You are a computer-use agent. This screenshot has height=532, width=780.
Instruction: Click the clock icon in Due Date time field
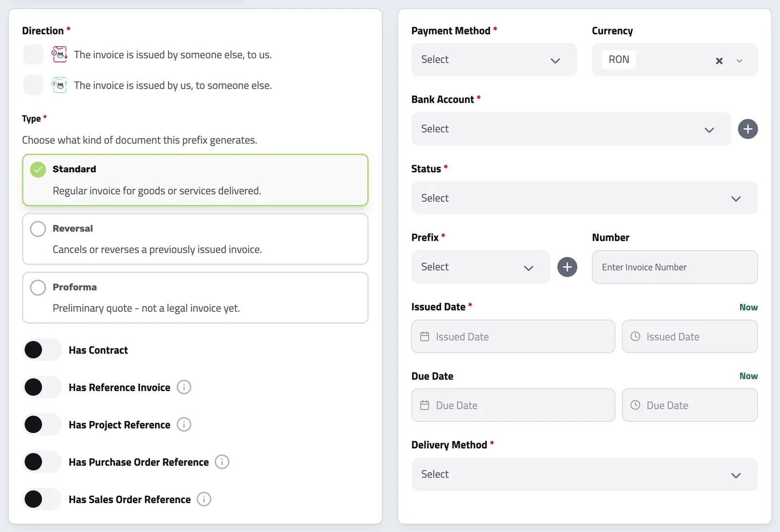tap(635, 405)
